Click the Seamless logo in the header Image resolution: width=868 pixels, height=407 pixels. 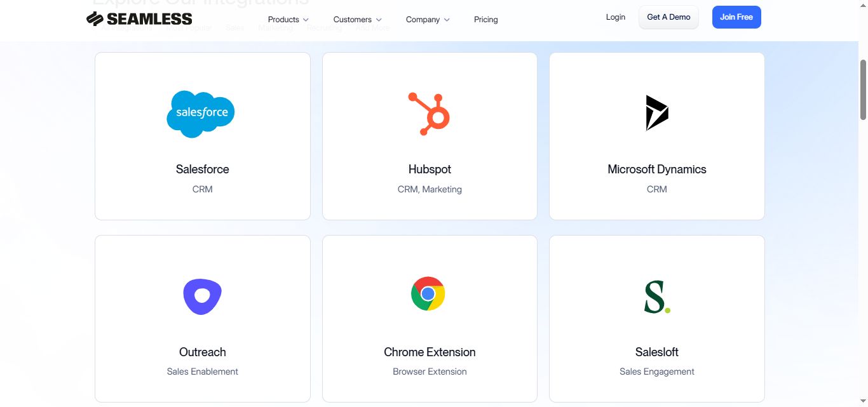pos(139,18)
